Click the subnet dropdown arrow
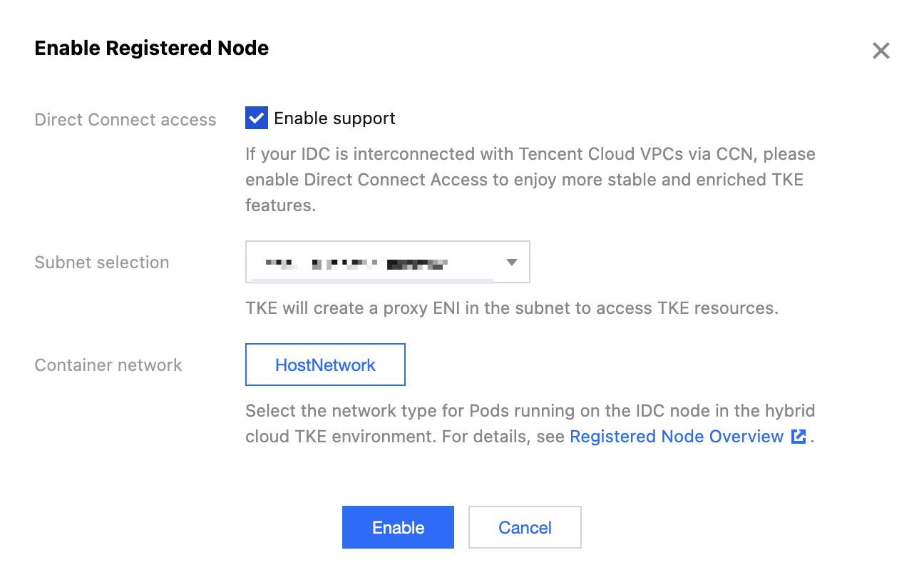The image size is (924, 575). [x=511, y=263]
